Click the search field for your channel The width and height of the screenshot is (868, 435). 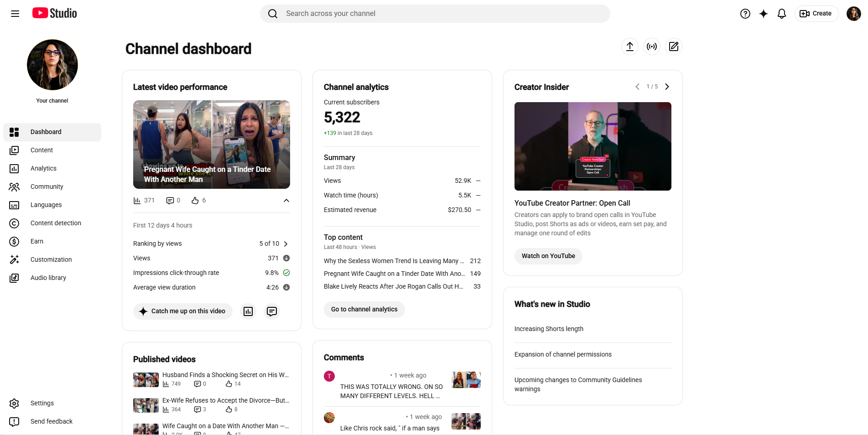(435, 14)
